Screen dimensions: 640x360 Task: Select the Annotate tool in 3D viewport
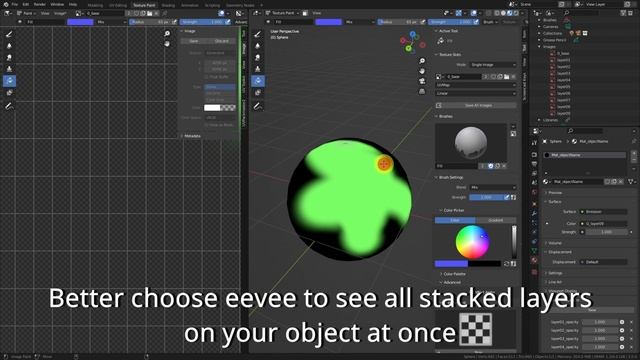(258, 106)
